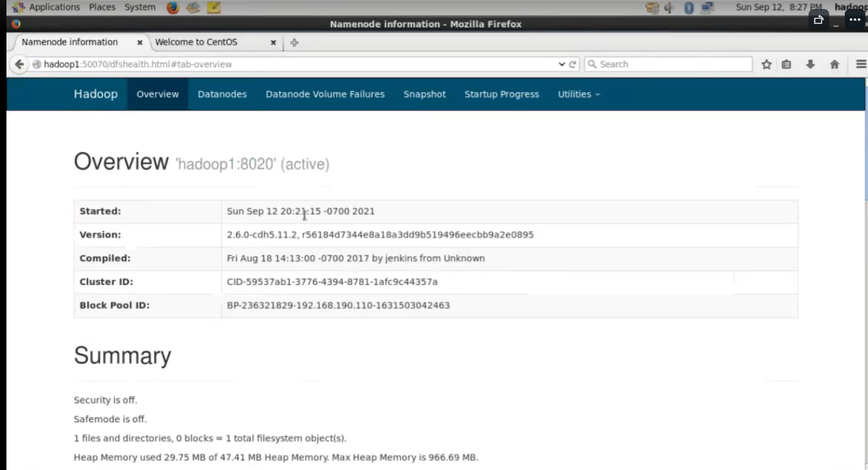Click the Firefox icon in the title bar
This screenshot has height=470, width=868.
coord(16,24)
